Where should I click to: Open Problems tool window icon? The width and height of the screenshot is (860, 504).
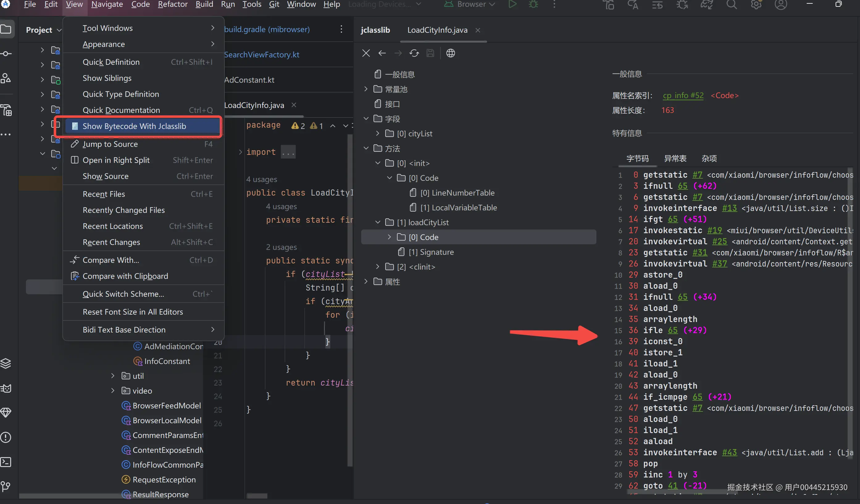(6, 437)
